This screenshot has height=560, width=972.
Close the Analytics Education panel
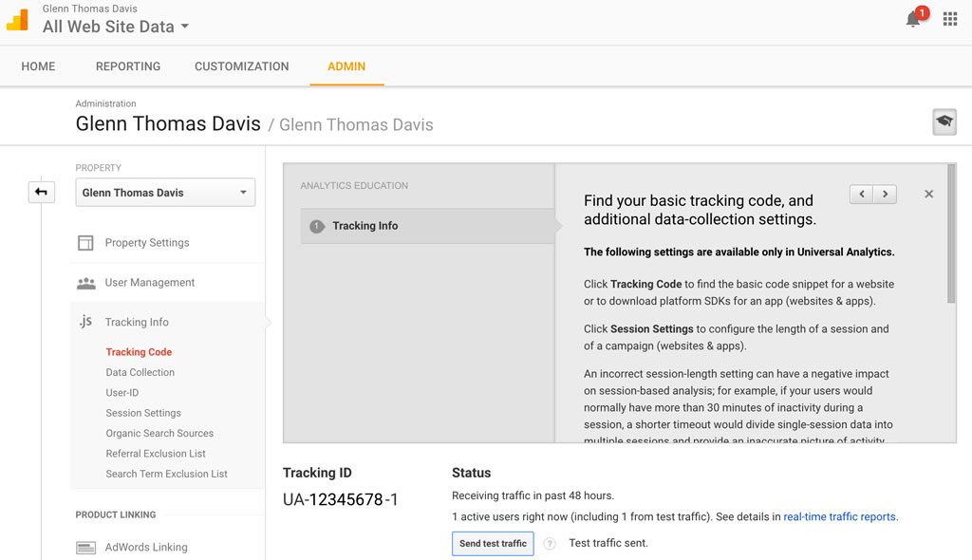click(x=928, y=195)
